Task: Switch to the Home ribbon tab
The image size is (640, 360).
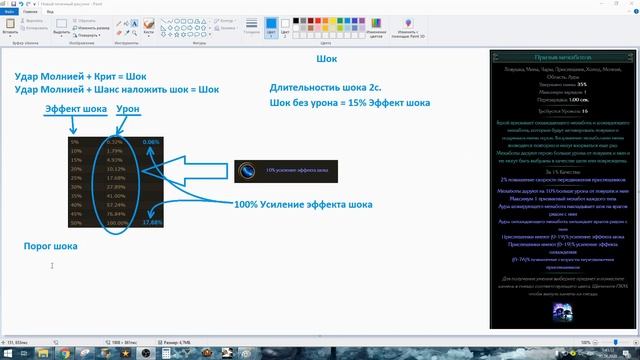Action: coord(30,11)
